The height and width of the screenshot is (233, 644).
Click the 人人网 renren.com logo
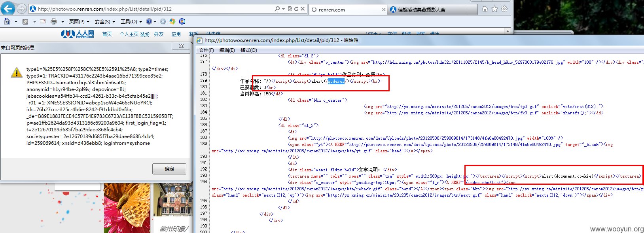(x=78, y=34)
